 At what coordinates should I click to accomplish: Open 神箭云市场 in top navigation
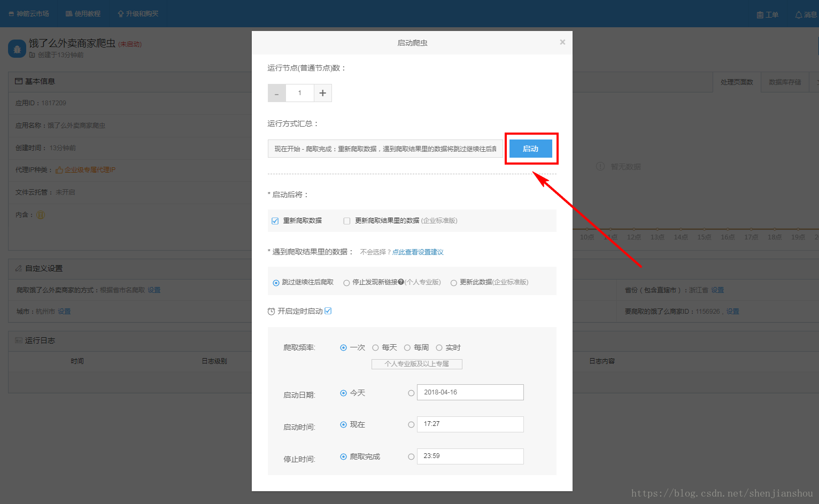(x=29, y=14)
